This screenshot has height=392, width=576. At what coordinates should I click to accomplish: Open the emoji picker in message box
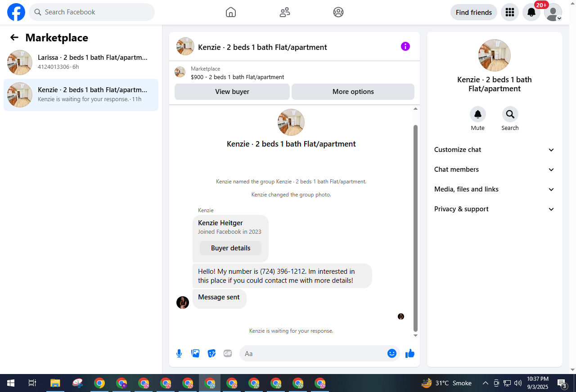click(392, 353)
